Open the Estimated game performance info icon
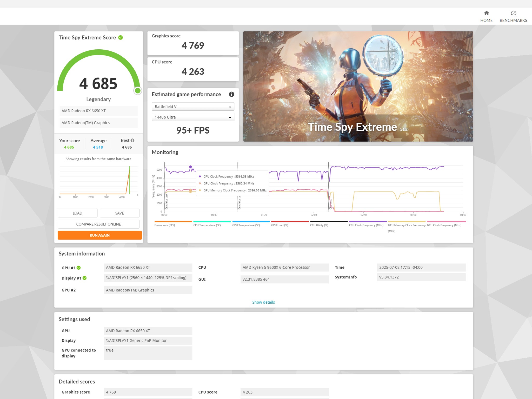This screenshot has height=399, width=532. pos(231,94)
